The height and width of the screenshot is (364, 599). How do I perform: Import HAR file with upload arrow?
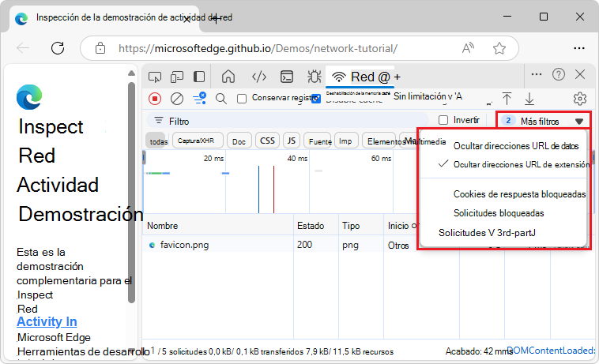pyautogui.click(x=507, y=99)
